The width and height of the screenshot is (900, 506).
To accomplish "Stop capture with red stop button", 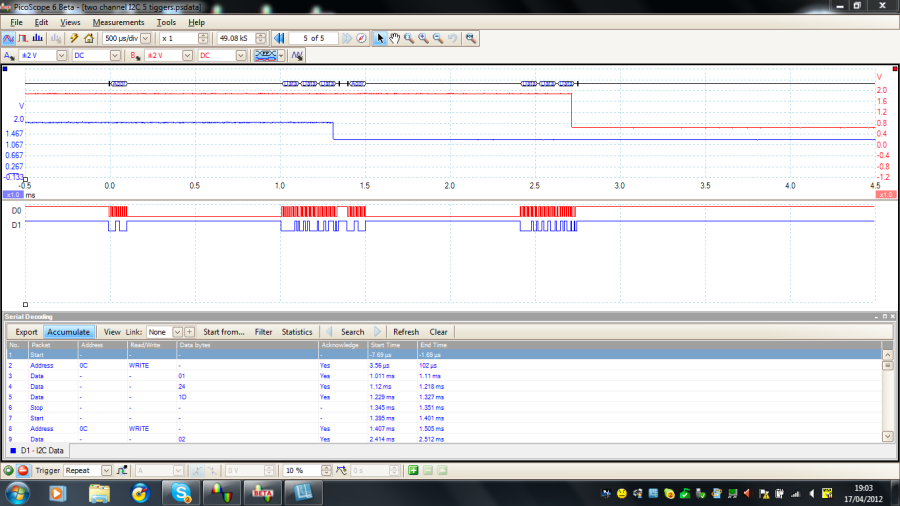I will (x=23, y=469).
